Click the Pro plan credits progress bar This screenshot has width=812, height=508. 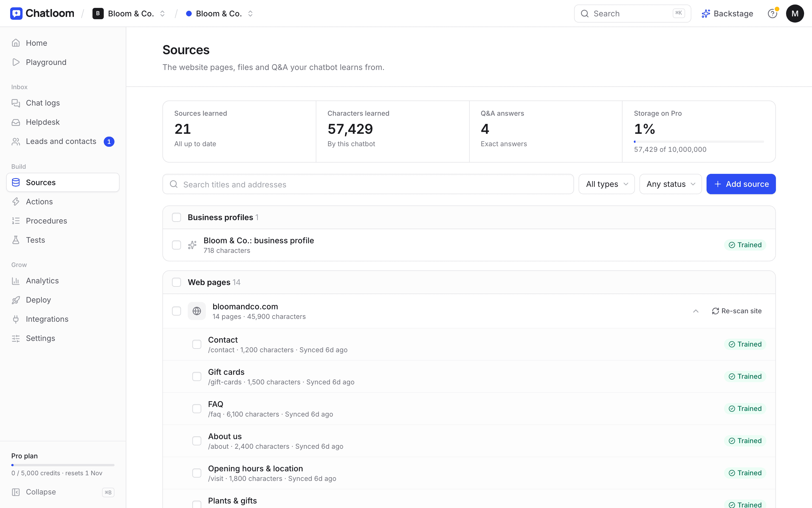(63, 465)
